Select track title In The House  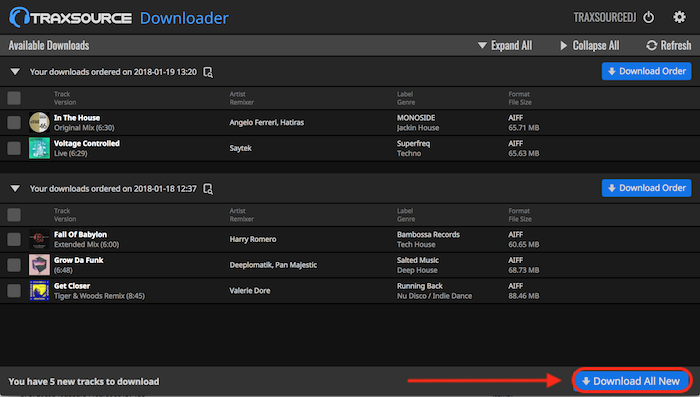[77, 118]
